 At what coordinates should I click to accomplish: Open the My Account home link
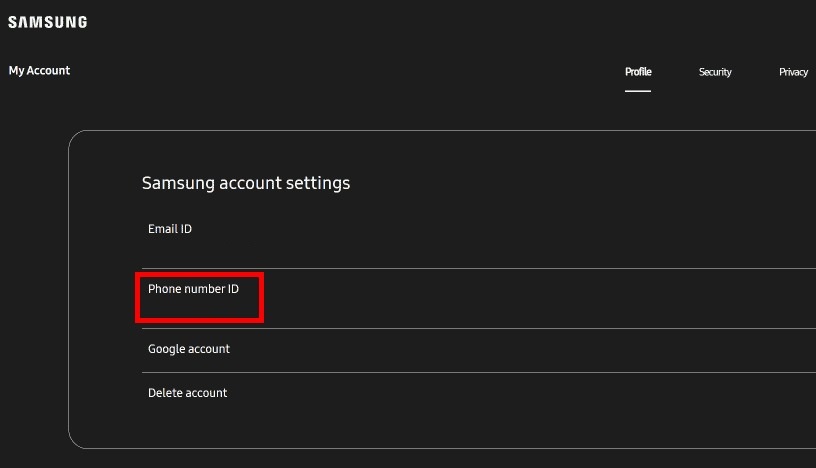[39, 70]
